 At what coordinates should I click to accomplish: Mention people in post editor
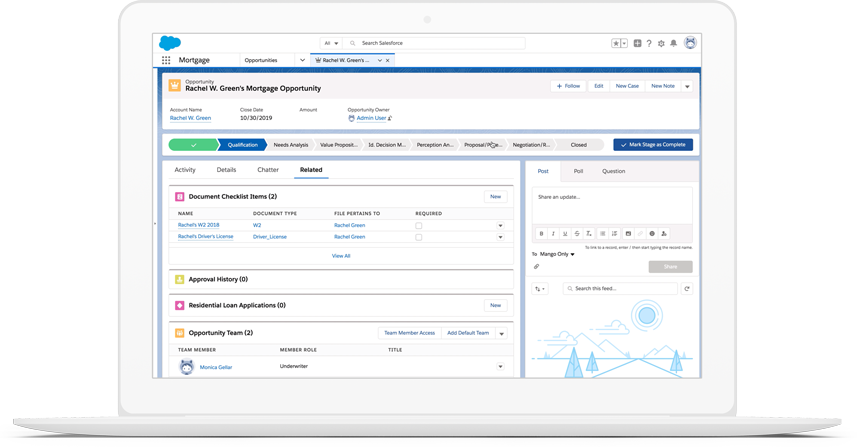coord(664,234)
